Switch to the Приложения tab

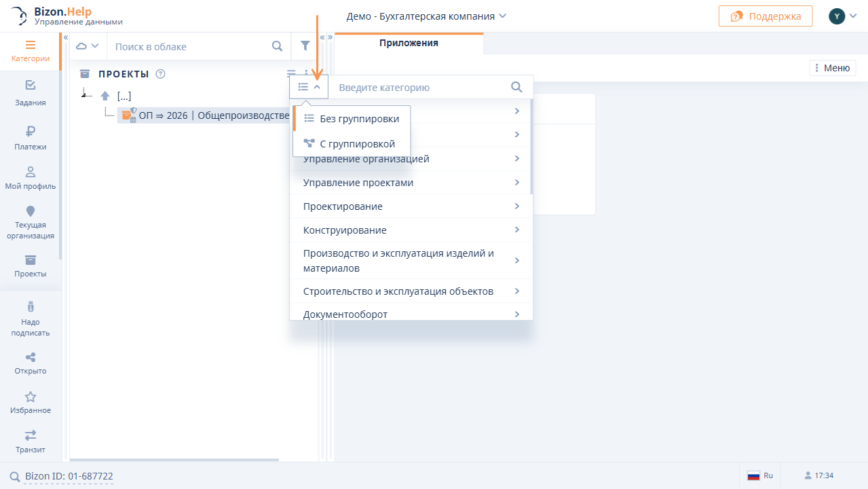(409, 43)
